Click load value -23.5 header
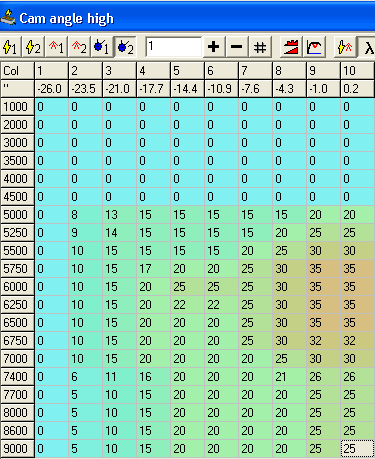This screenshot has height=459, width=375. (x=86, y=89)
